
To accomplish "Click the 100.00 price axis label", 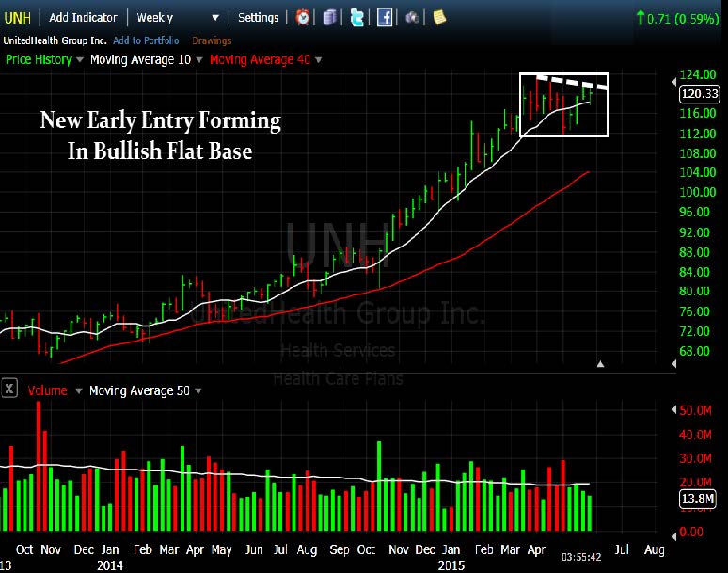I will pos(698,192).
